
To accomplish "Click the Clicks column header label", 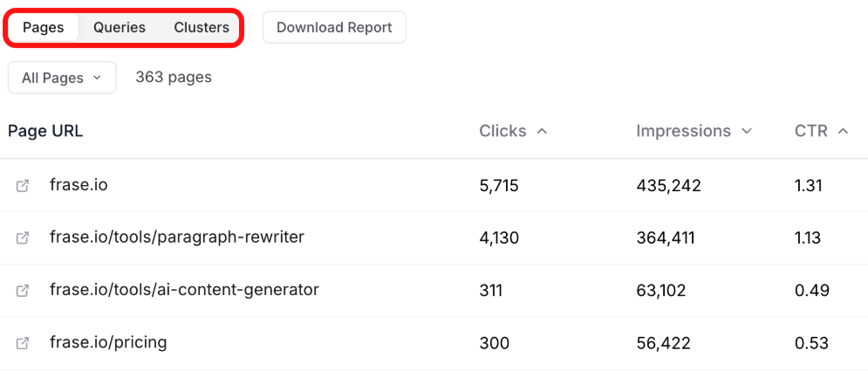I will click(502, 131).
